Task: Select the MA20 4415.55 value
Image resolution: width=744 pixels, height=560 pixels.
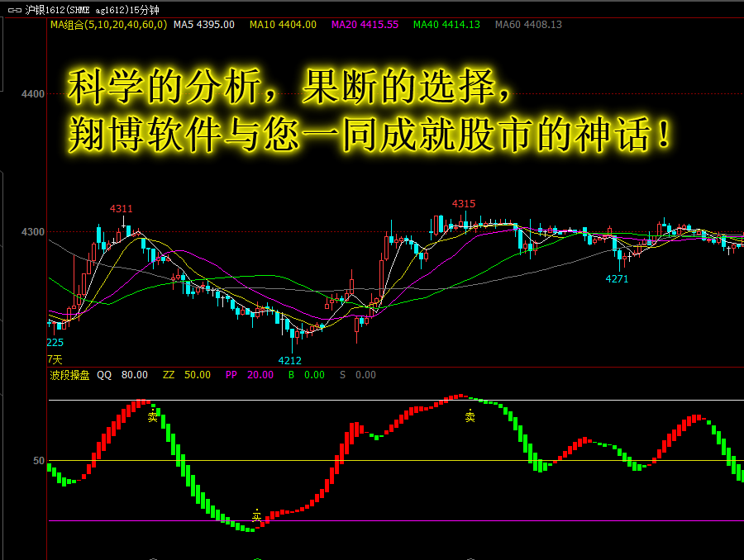Action: click(365, 25)
